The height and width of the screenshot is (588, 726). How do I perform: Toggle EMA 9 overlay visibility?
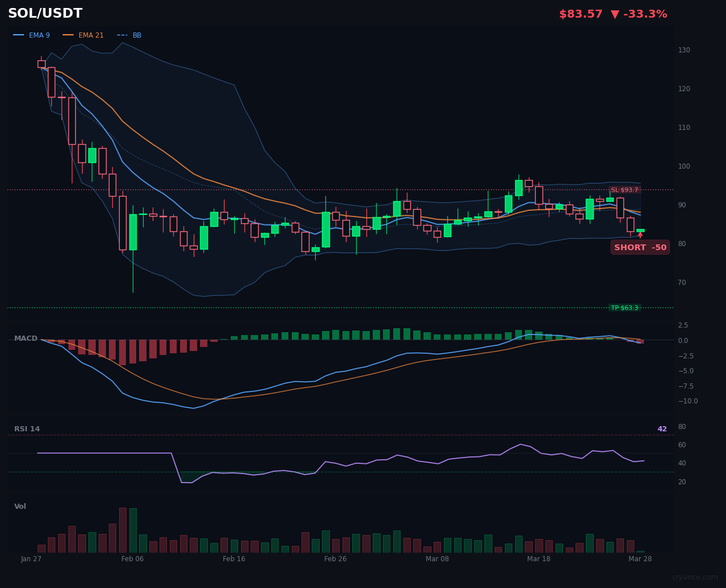pos(39,35)
